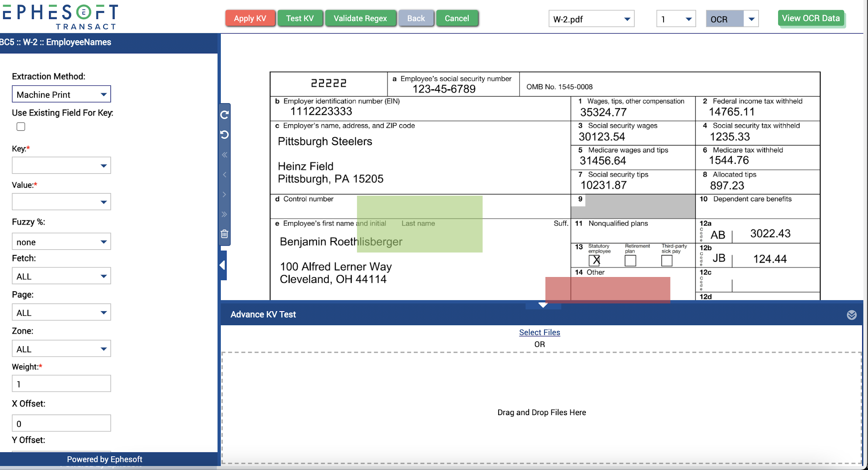Open the Fetch dropdown
The height and width of the screenshot is (470, 868).
[61, 276]
